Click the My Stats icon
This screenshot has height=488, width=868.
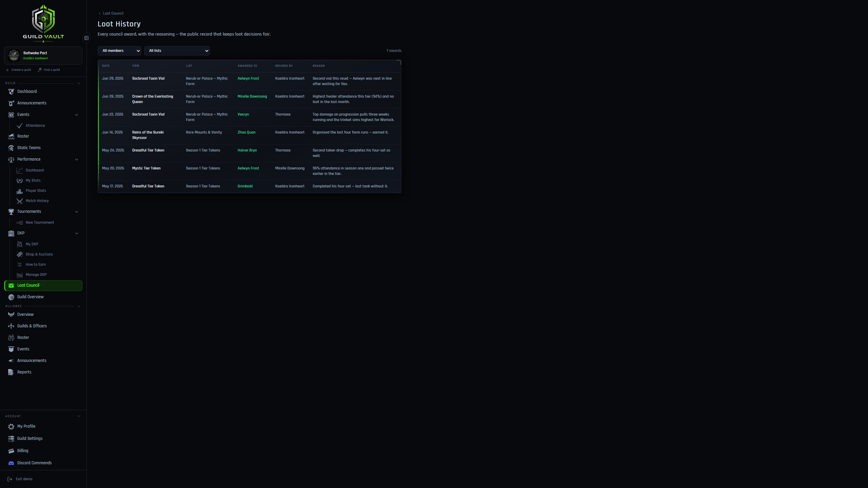[20, 181]
